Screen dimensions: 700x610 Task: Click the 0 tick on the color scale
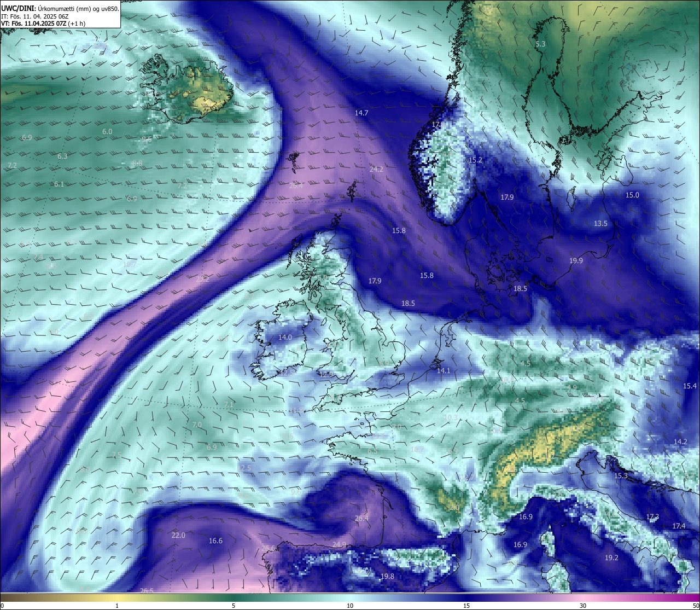tap(2, 606)
